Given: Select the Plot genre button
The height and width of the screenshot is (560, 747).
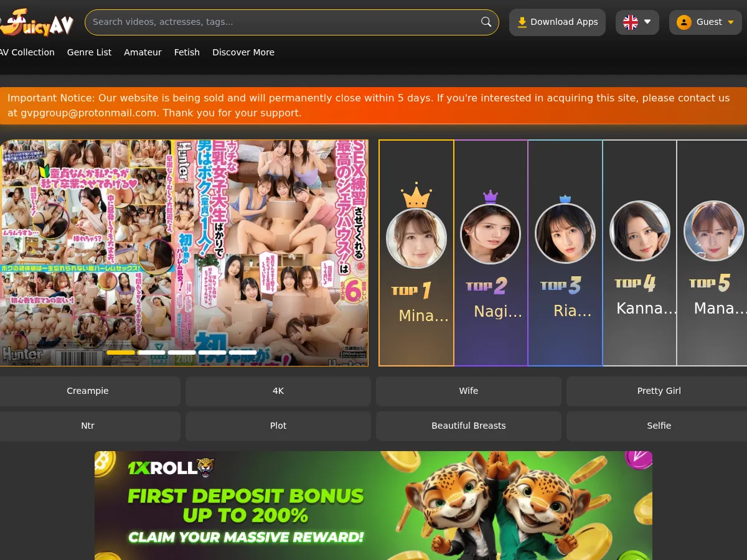Looking at the screenshot, I should pos(278,426).
